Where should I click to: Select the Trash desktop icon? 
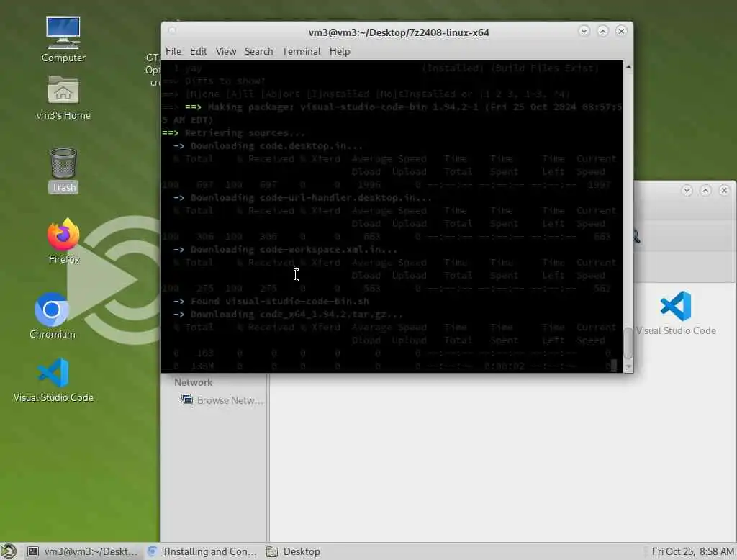[x=63, y=170]
